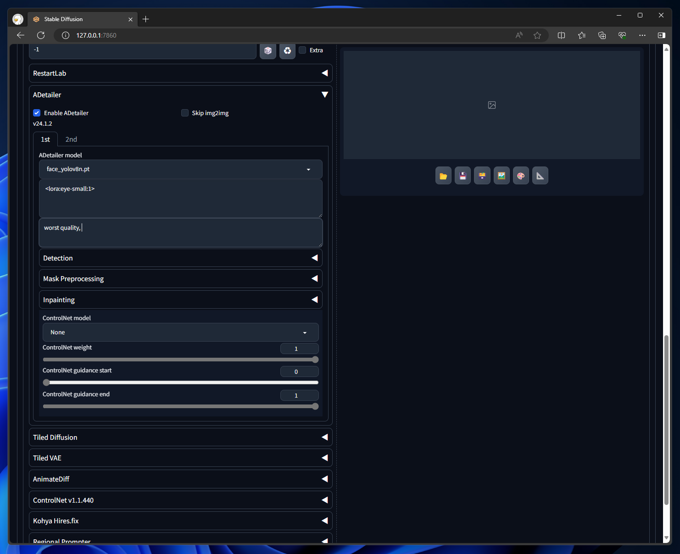
Task: Open browser settings and more menu
Action: [x=642, y=35]
